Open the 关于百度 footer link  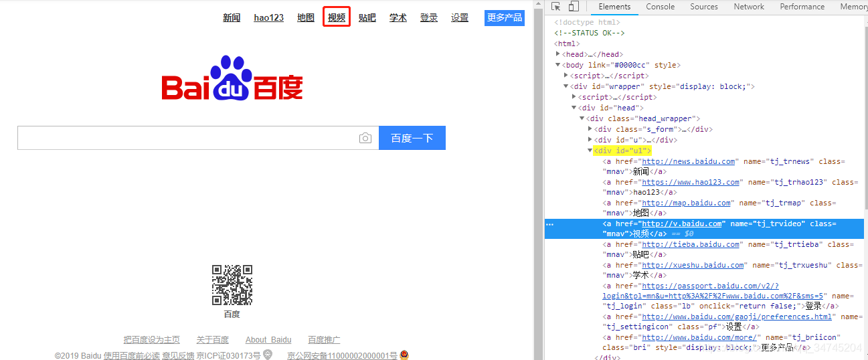click(x=213, y=340)
